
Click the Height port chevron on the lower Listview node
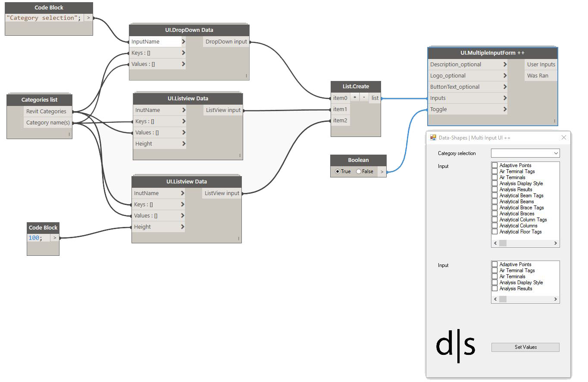click(x=183, y=227)
